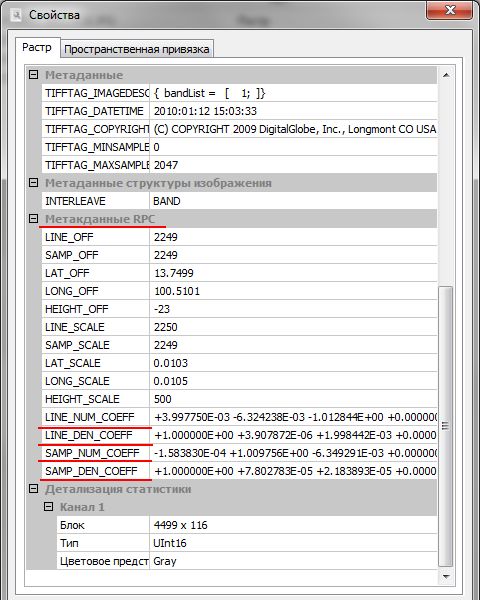Click the TIFFTAG_DATETIME value field
This screenshot has height=600, width=480.
293,111
